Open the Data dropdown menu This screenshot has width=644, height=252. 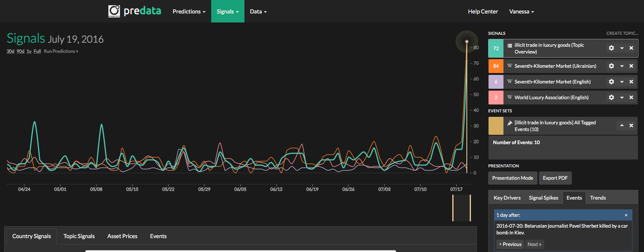pos(258,11)
